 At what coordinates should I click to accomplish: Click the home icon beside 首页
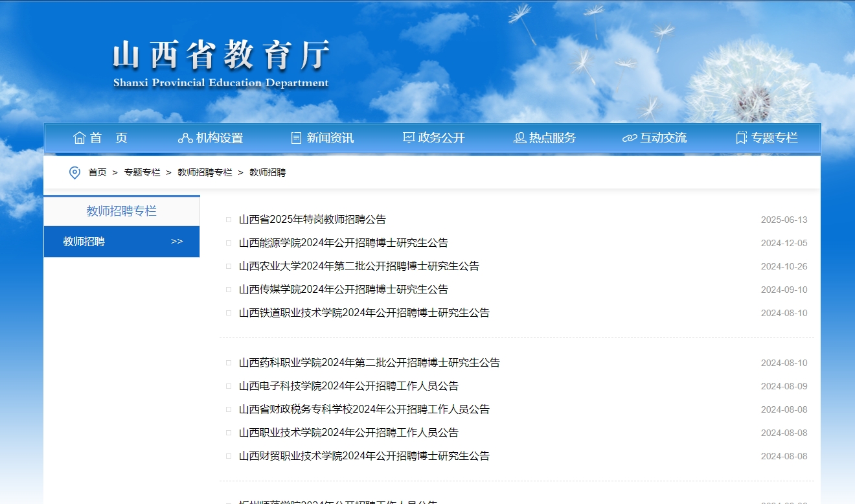pos(79,137)
